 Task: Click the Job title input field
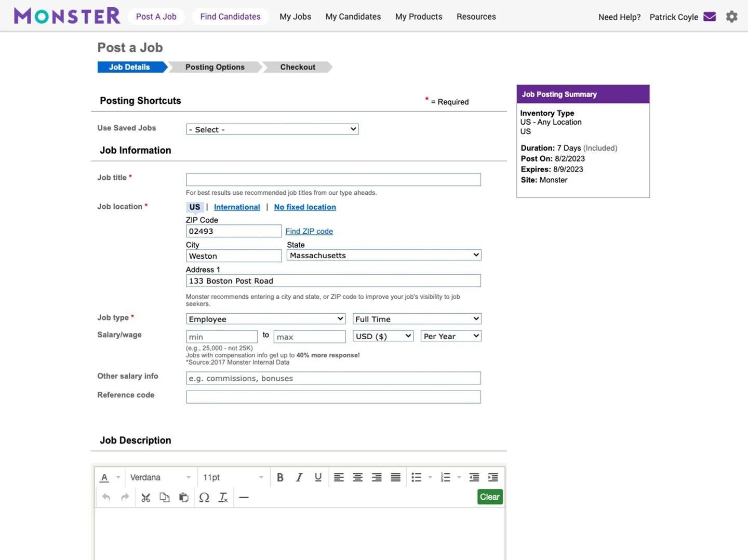333,180
